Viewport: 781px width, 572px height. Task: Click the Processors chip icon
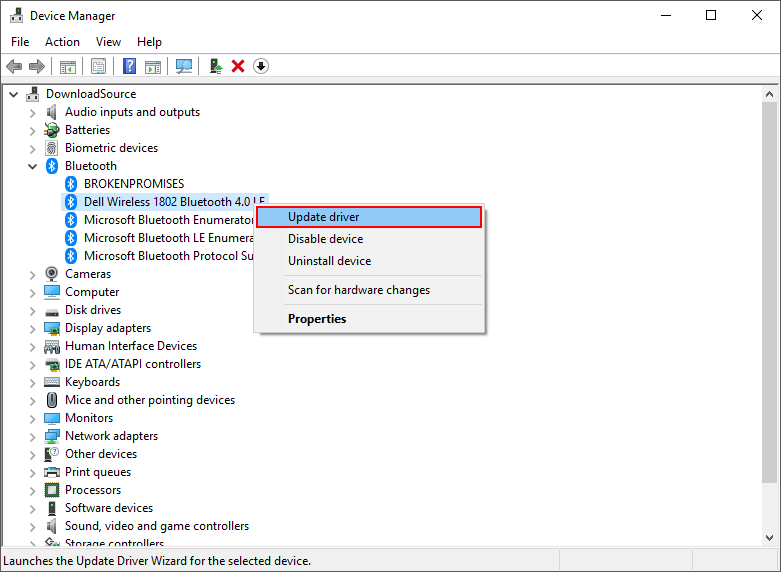52,490
